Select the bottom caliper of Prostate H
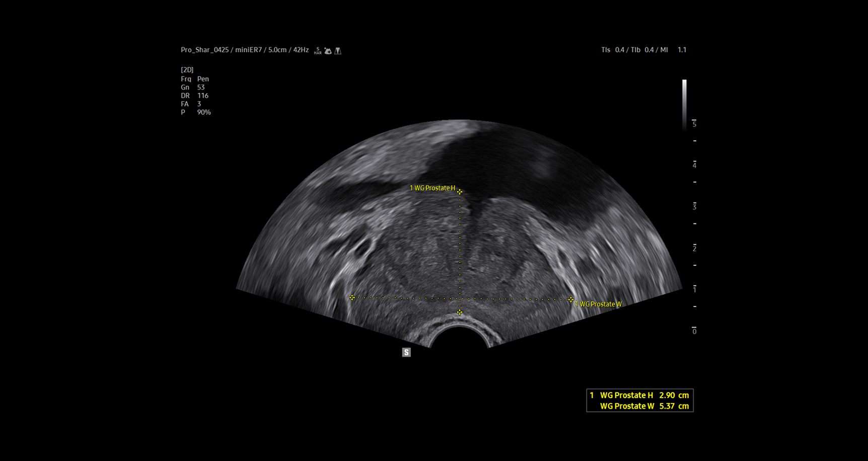 point(460,313)
